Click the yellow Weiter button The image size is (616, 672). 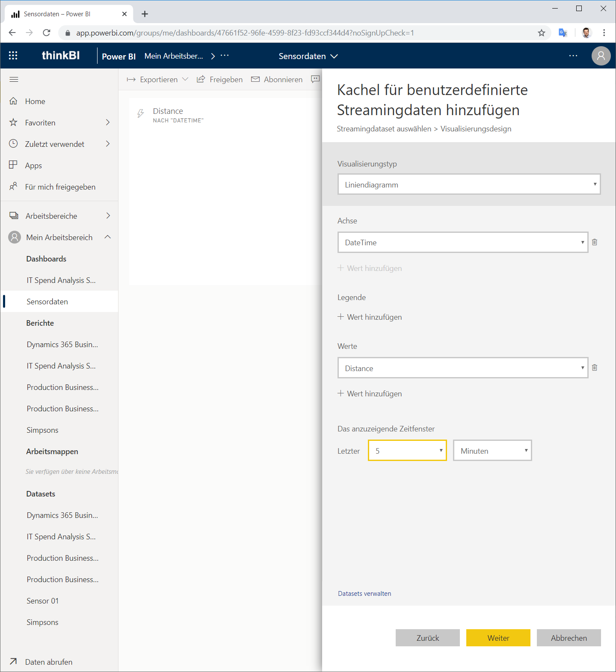point(498,638)
